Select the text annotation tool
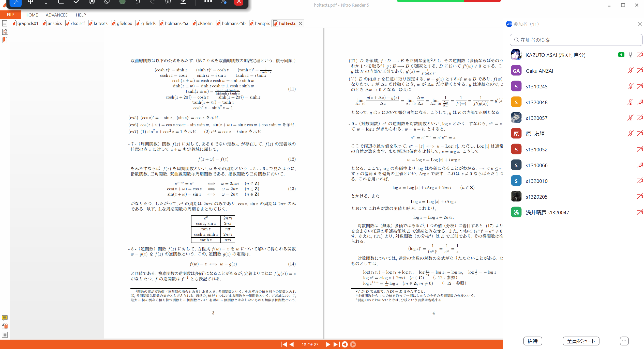This screenshot has height=349, width=644. (46, 2)
